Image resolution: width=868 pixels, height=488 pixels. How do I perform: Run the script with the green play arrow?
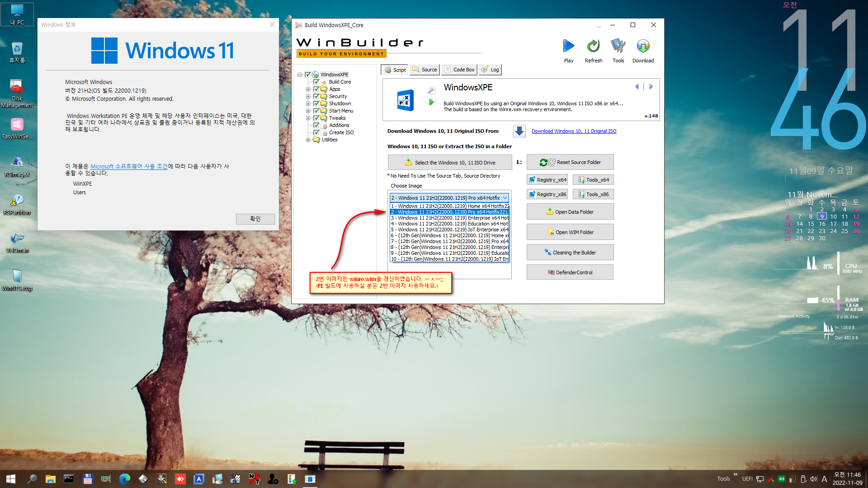coord(431,102)
